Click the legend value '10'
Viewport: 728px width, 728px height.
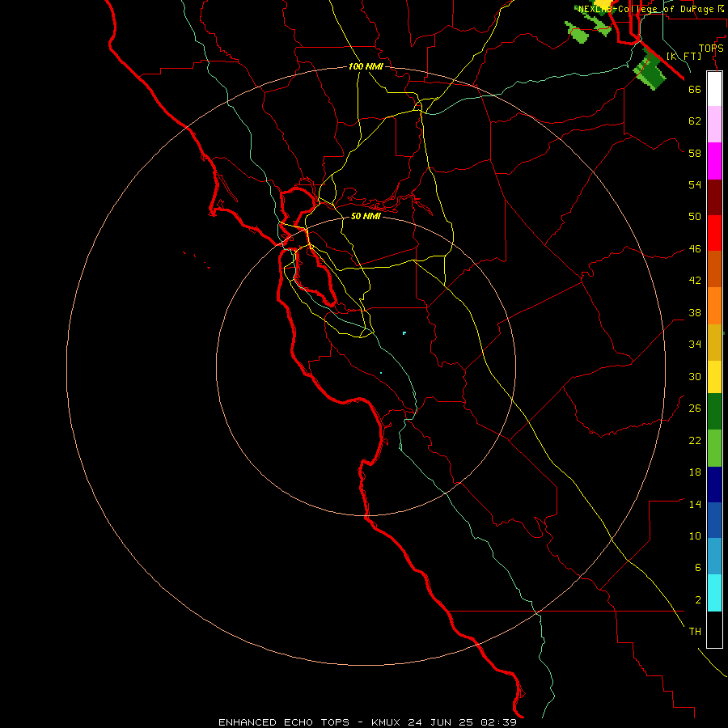click(695, 536)
